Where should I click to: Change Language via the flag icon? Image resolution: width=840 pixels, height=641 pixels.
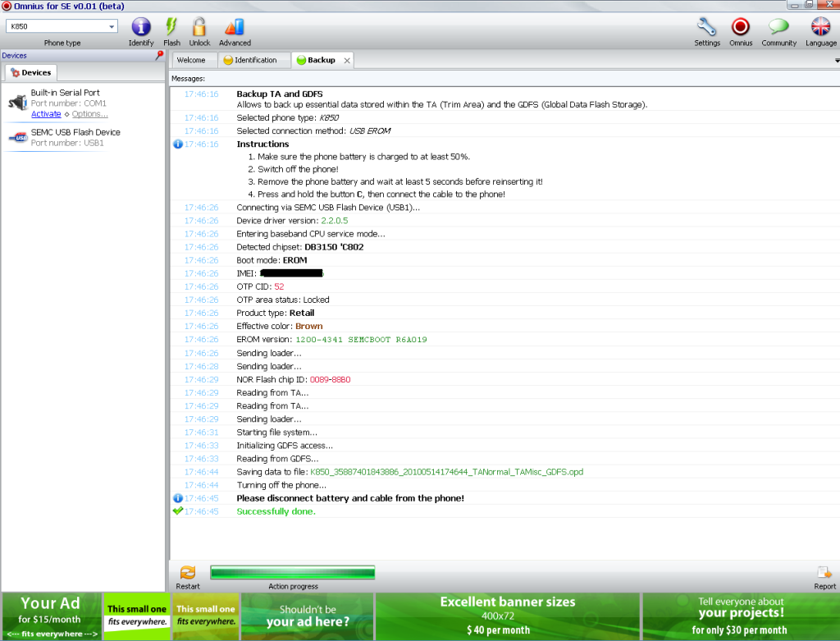point(820,27)
